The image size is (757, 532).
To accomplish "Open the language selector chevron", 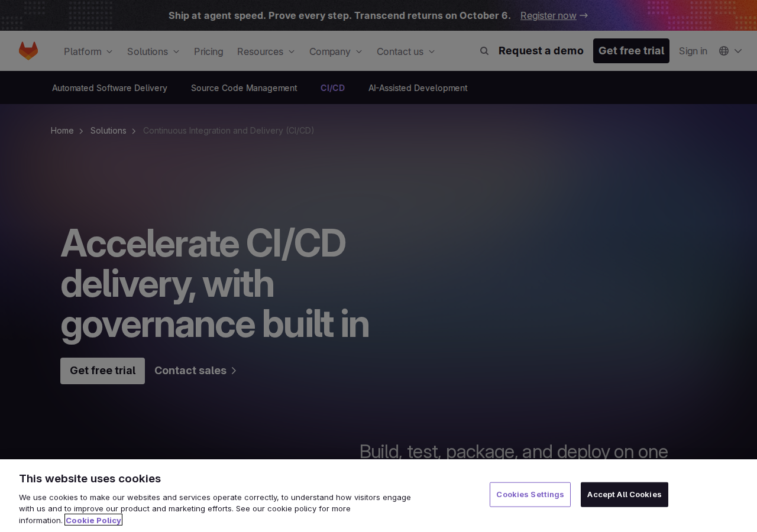I will [x=738, y=51].
